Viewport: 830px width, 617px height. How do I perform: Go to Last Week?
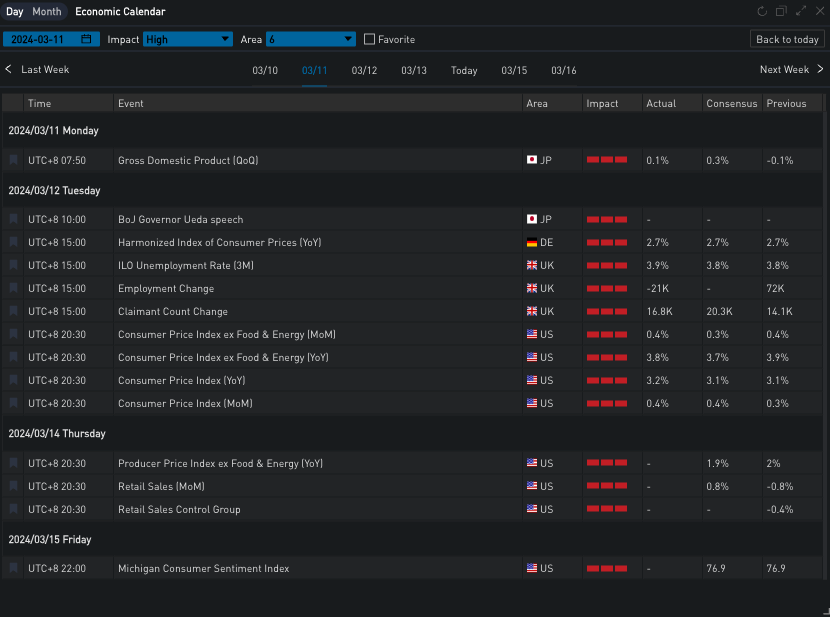coord(37,70)
